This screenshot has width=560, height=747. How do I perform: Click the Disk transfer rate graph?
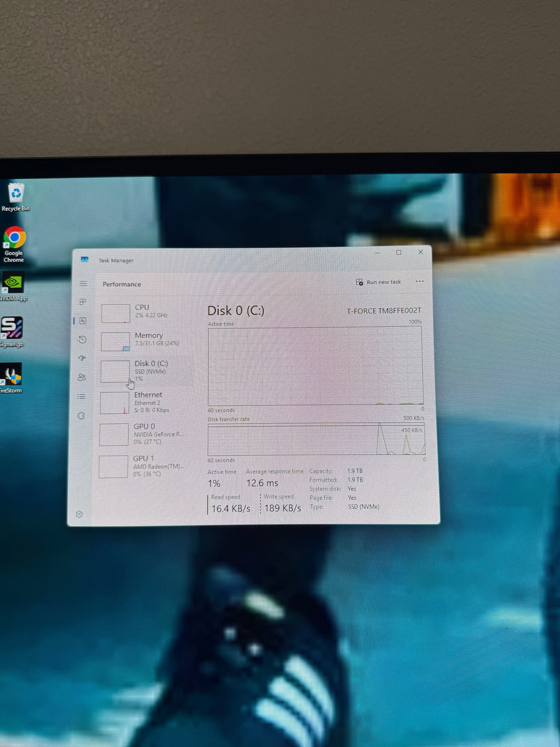(316, 439)
